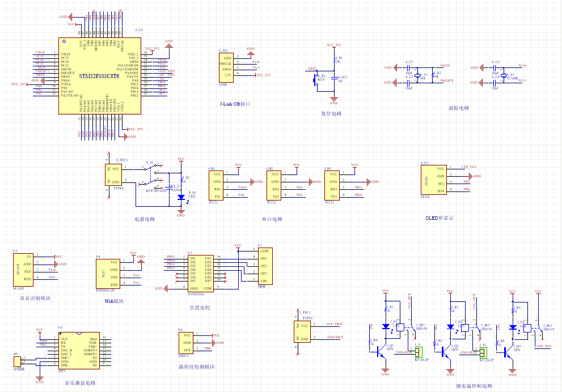
Task: Select the U3 ULN2003A driver chip
Action: [x=200, y=274]
